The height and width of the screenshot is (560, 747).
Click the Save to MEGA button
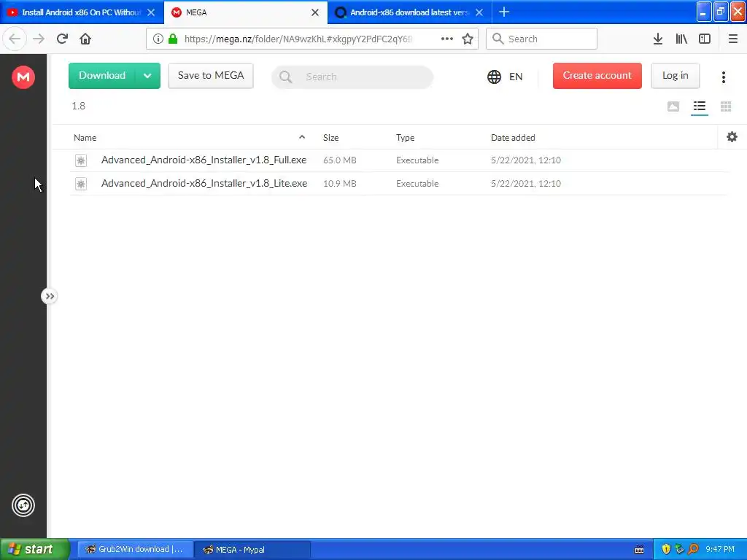[x=211, y=76]
